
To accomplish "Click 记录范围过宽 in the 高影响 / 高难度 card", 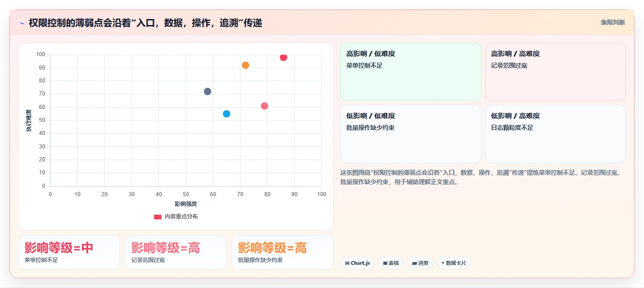I will coord(509,65).
